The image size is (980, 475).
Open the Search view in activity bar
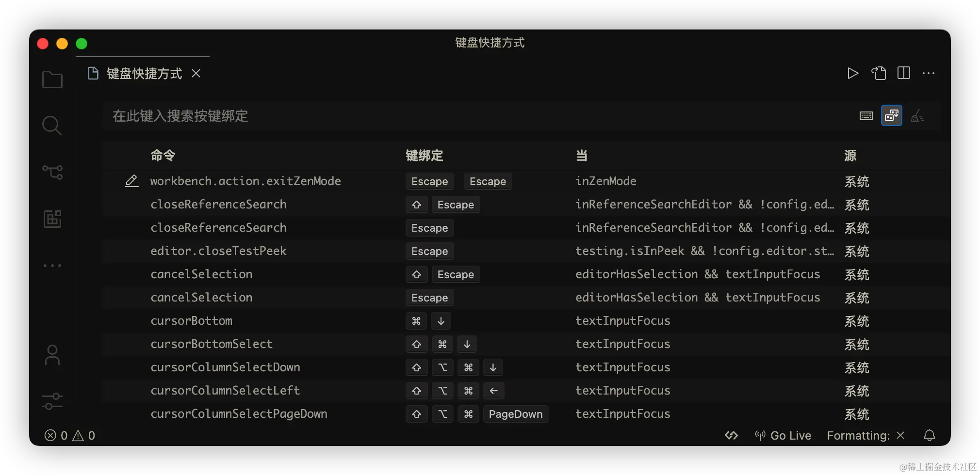coord(52,126)
